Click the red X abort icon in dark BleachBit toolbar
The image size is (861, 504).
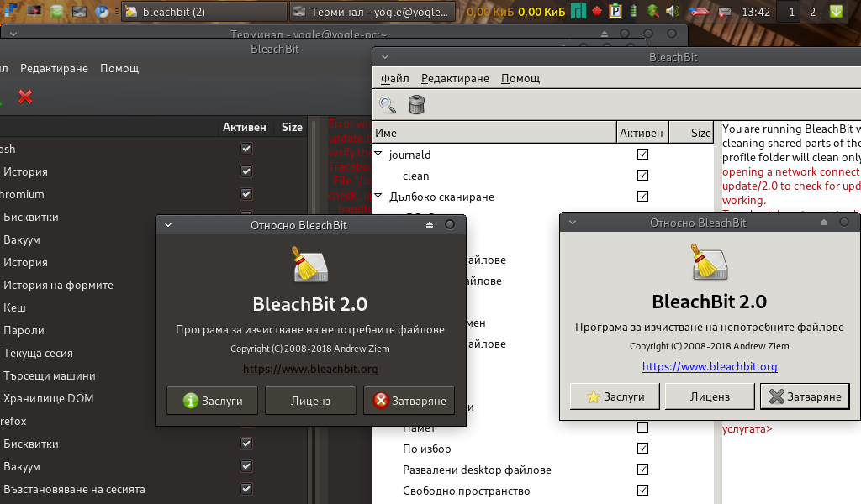[x=25, y=97]
